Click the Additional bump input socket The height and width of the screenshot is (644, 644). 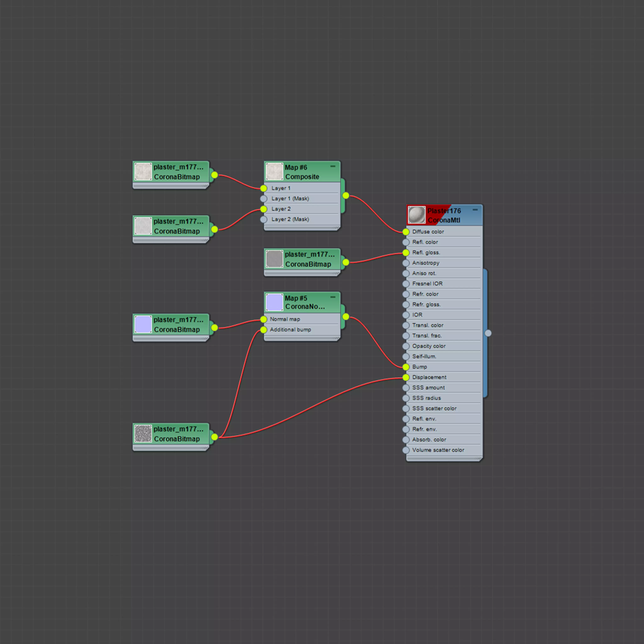coord(264,330)
